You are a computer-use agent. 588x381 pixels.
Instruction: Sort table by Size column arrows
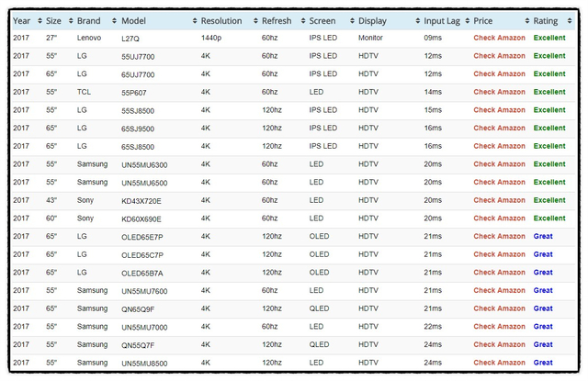[71, 21]
